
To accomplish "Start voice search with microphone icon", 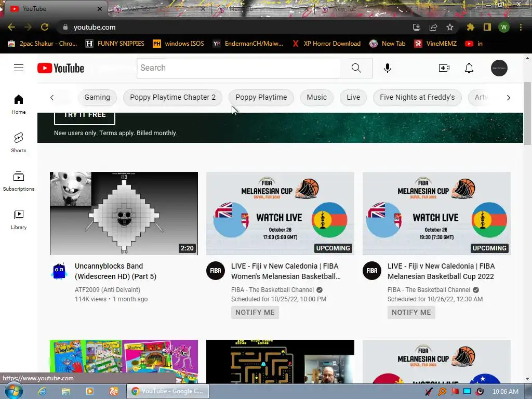I will pyautogui.click(x=388, y=68).
